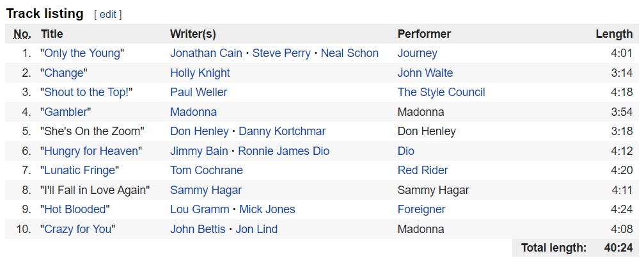Open the "Only the Young" song link
The height and width of the screenshot is (274, 644).
click(x=82, y=53)
